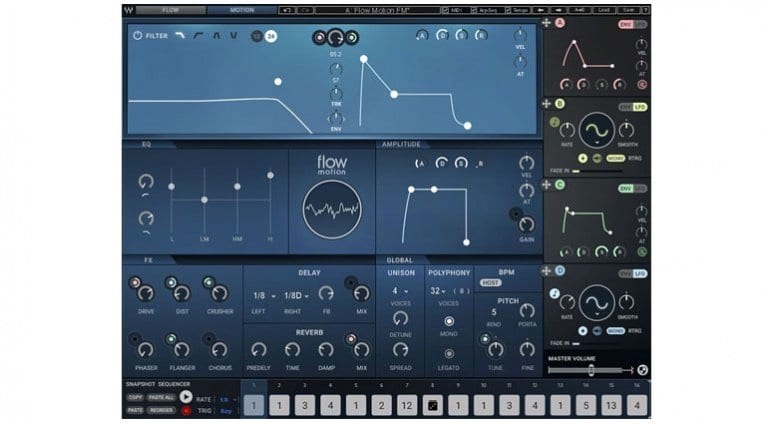Enable the LEGATO radio button

[x=449, y=353]
